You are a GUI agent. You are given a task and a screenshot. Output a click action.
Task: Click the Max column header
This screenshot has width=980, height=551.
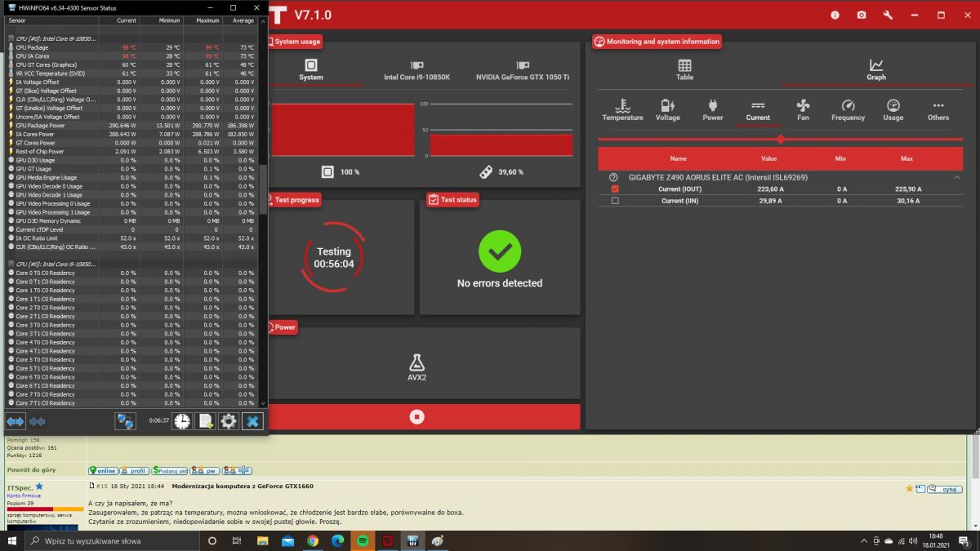click(x=906, y=158)
